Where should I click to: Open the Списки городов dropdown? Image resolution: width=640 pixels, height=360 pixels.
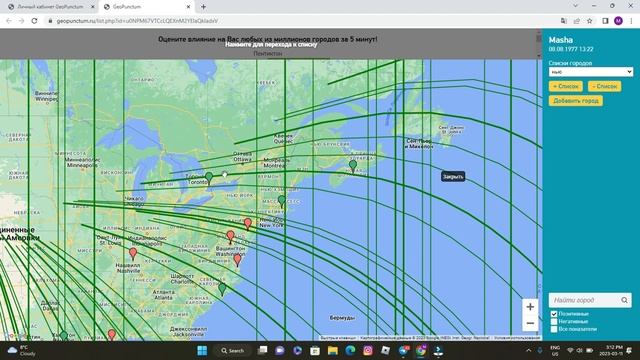[x=591, y=72]
